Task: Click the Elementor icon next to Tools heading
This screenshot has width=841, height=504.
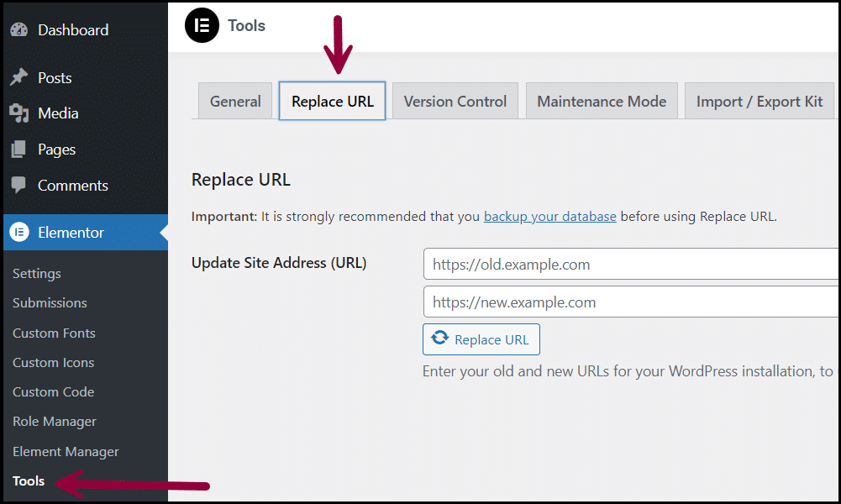Action: [202, 26]
